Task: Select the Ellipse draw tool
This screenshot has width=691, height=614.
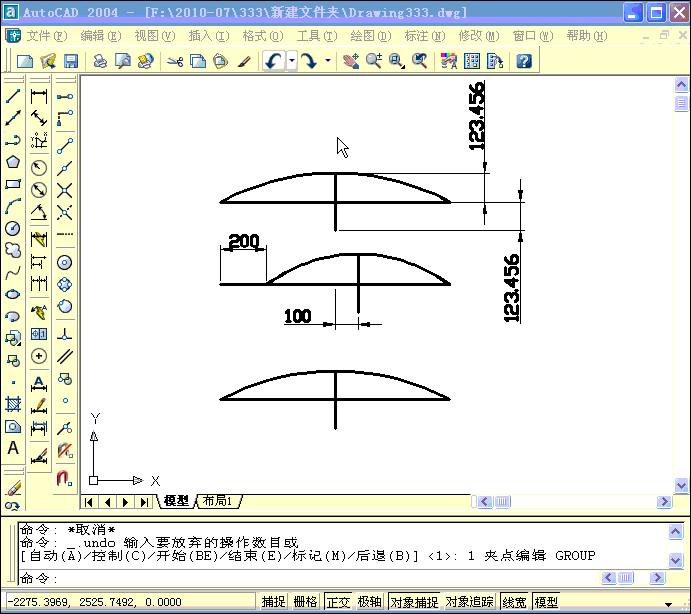Action: point(13,294)
